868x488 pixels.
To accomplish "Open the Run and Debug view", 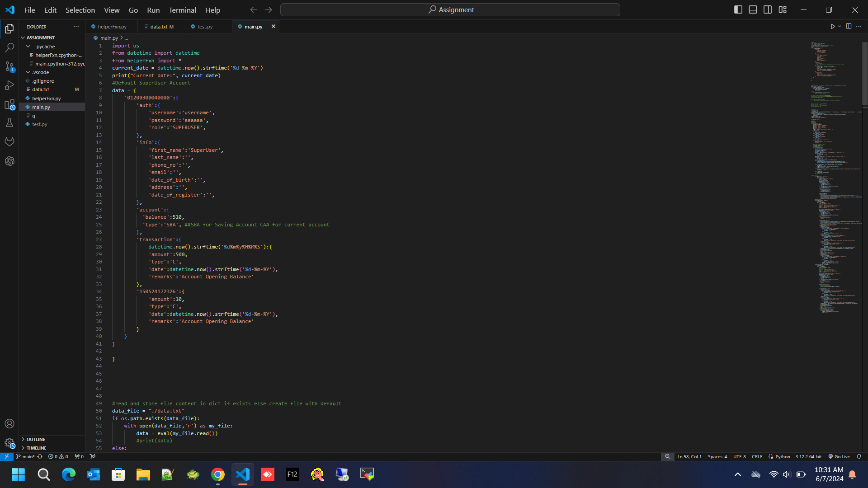I will click(9, 85).
